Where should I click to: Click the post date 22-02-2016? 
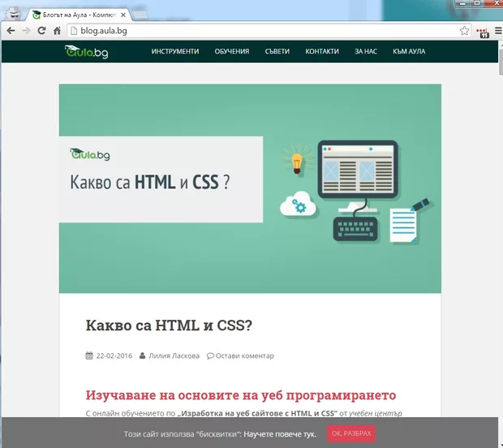tap(114, 355)
